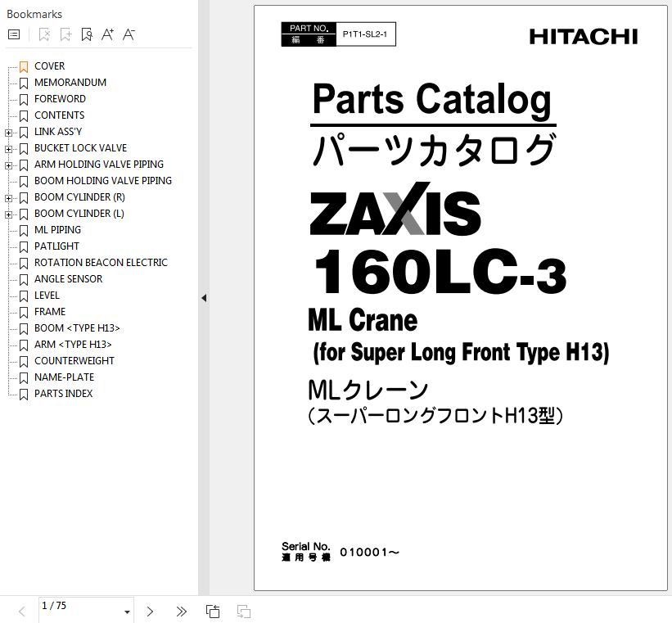
Task: Select the LINK ASS'Y bookmark
Action: 58,132
